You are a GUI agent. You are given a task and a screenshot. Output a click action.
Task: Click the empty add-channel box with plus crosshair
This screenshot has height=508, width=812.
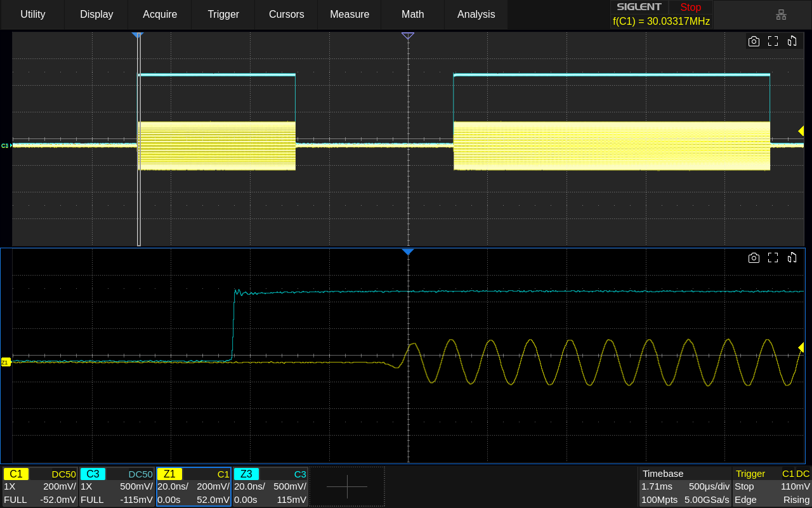click(x=347, y=486)
